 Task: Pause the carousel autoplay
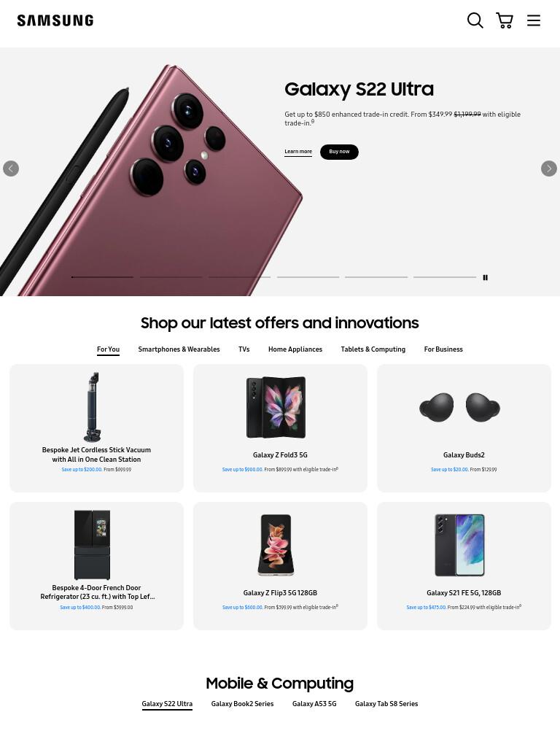pyautogui.click(x=485, y=277)
